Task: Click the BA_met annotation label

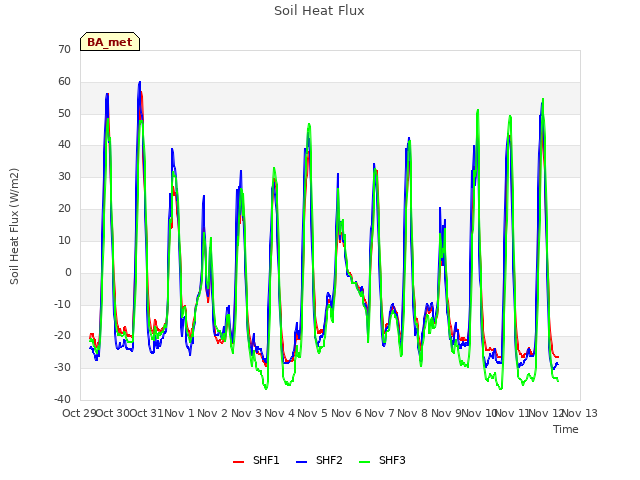Action: (x=110, y=42)
